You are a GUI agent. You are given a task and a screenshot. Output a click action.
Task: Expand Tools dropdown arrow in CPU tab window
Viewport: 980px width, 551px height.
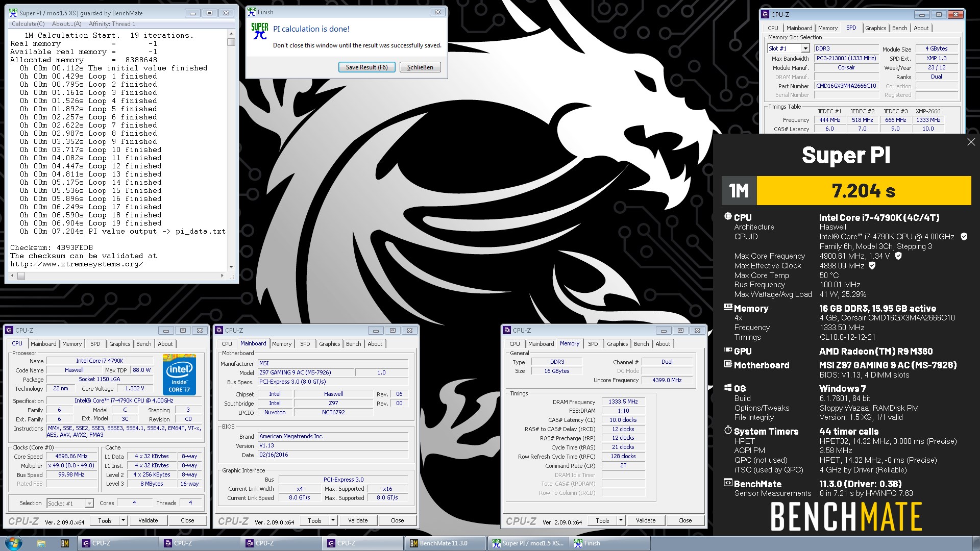tap(123, 520)
